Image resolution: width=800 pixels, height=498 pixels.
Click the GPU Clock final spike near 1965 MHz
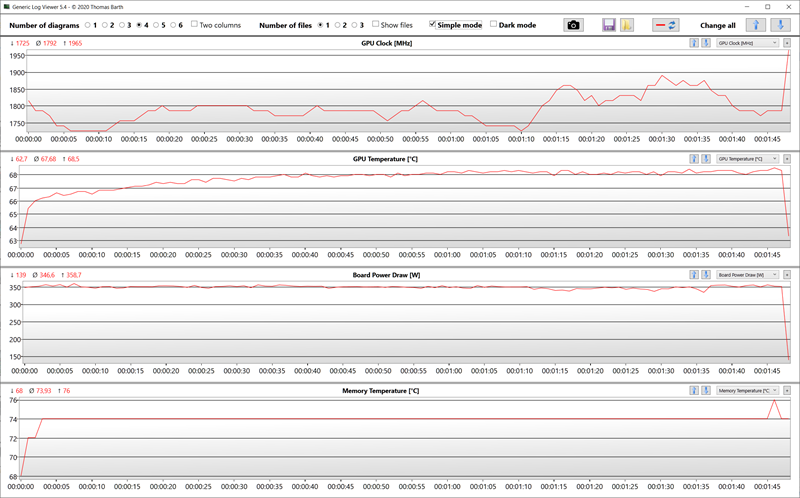click(788, 51)
